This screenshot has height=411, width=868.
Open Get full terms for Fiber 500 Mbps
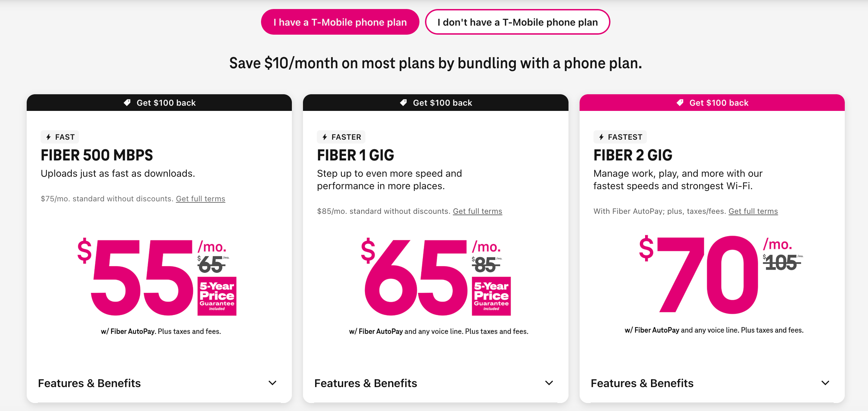pos(200,199)
